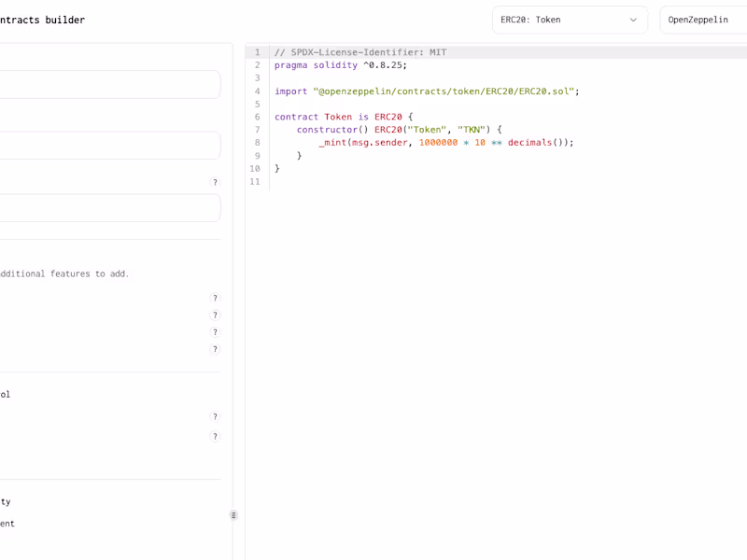Open fourth help icon under additional features
The width and height of the screenshot is (747, 560).
click(215, 349)
